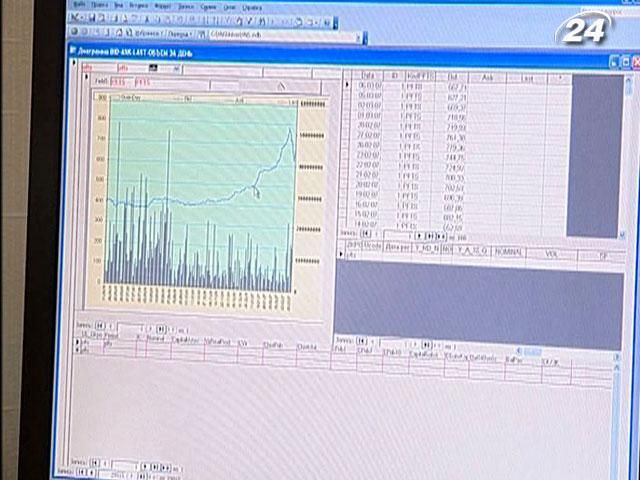Viewport: 640px width, 480px height.
Task: Click the Search the Web icon
Action: (x=128, y=33)
